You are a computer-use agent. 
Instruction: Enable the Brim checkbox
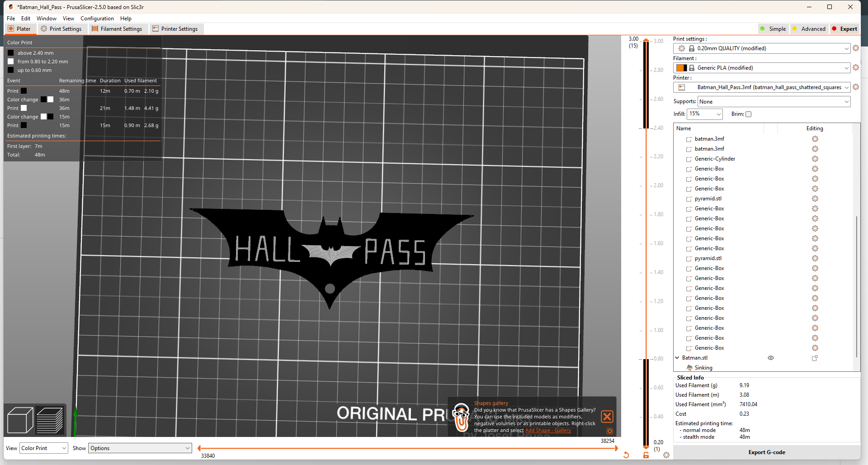click(749, 114)
